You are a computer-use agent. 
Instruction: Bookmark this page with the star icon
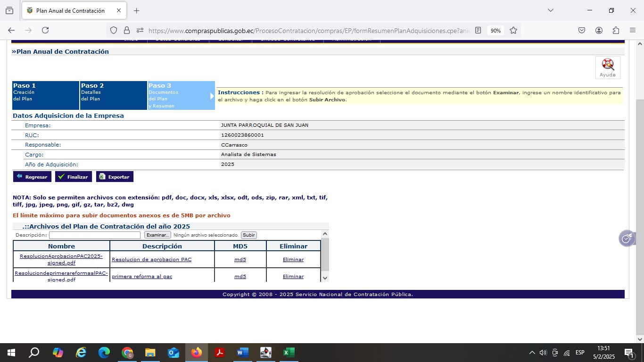[x=513, y=30]
